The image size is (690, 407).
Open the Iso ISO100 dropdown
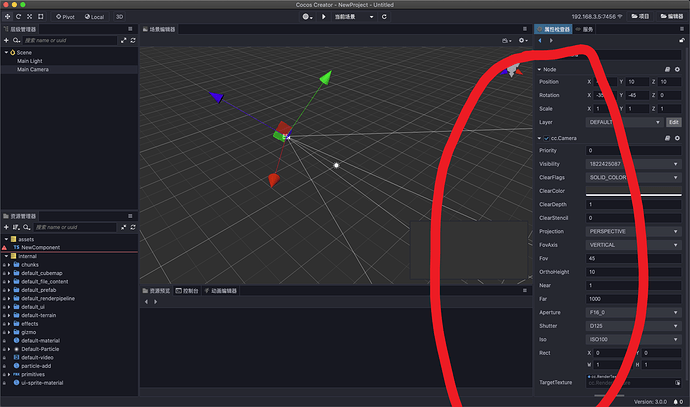pos(633,339)
